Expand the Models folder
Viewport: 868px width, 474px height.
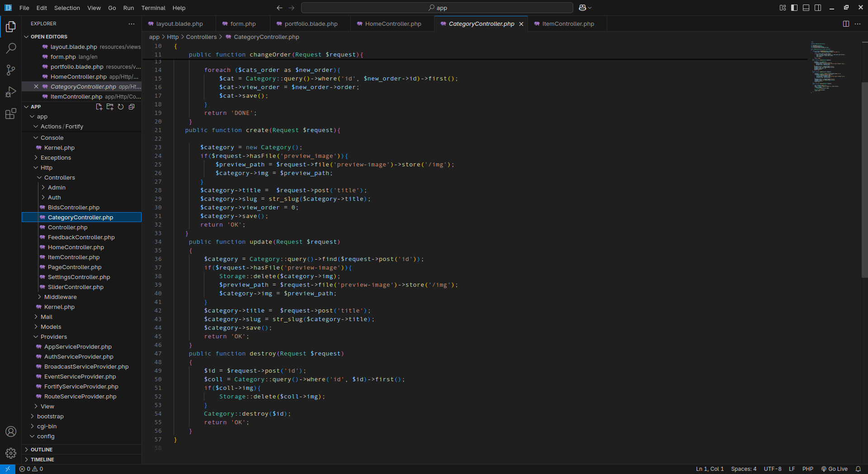pyautogui.click(x=51, y=327)
